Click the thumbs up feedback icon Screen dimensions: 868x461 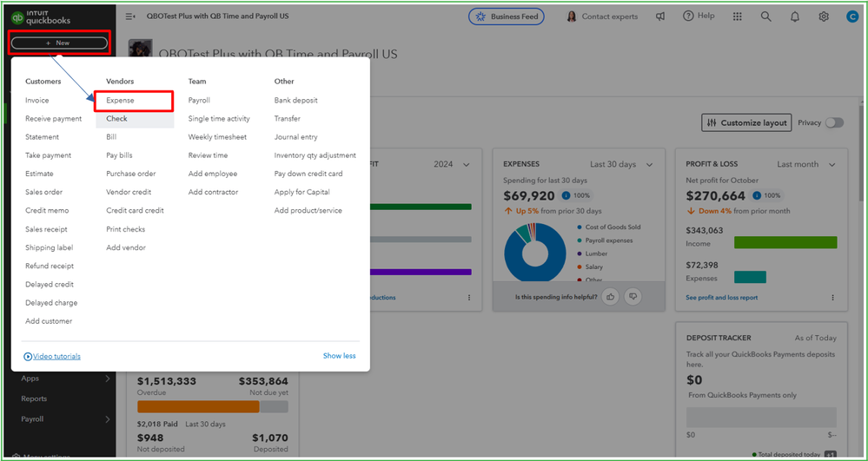click(611, 297)
